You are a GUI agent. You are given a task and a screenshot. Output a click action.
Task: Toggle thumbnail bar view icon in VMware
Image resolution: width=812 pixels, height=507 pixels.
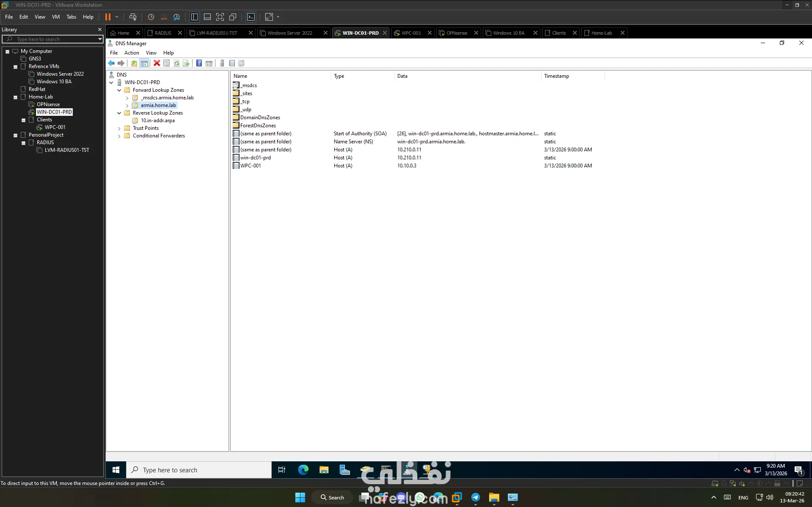[207, 17]
